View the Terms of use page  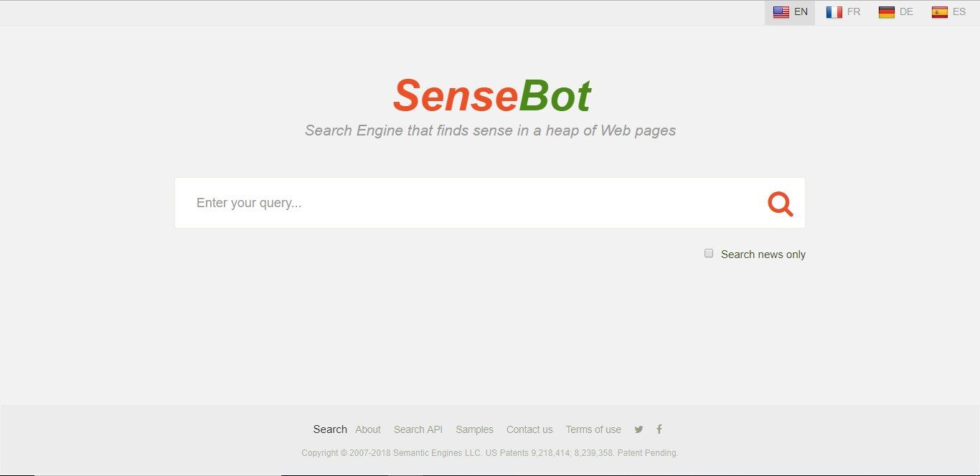593,429
